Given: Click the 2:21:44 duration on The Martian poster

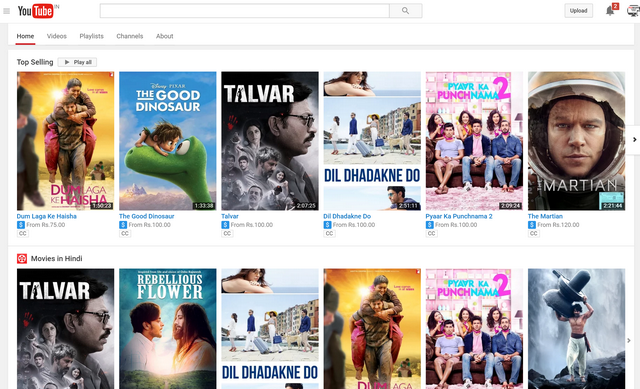Looking at the screenshot, I should pos(613,206).
